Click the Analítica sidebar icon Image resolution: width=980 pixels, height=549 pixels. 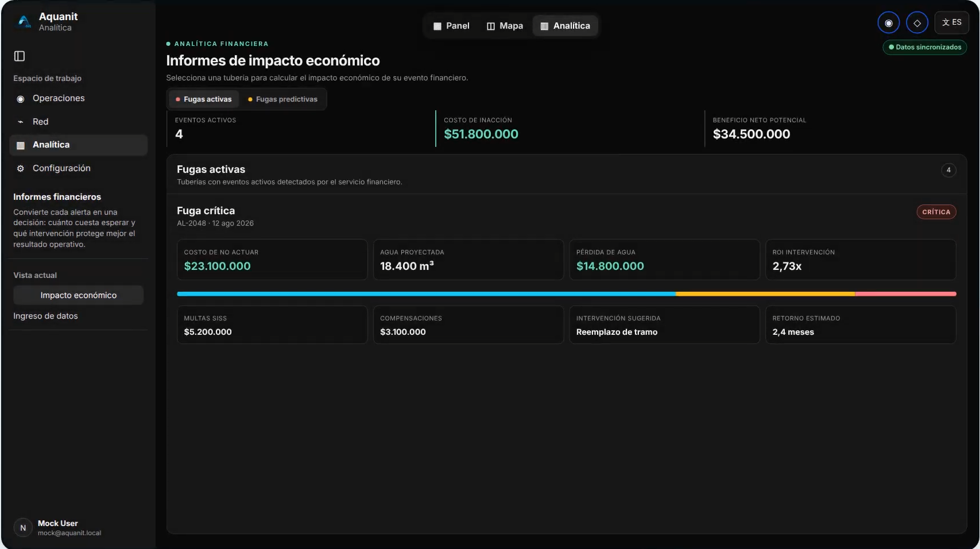21,145
